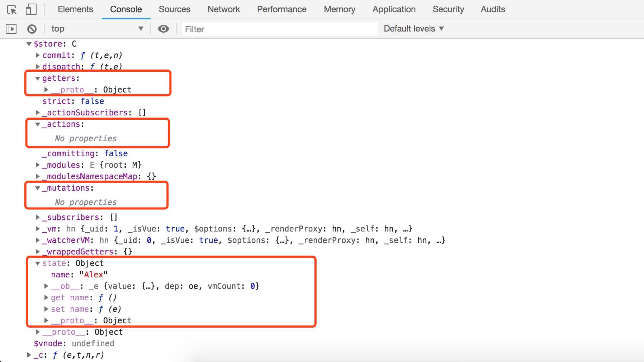644x362 pixels.
Task: Collapse the $store object tree
Action: click(29, 44)
